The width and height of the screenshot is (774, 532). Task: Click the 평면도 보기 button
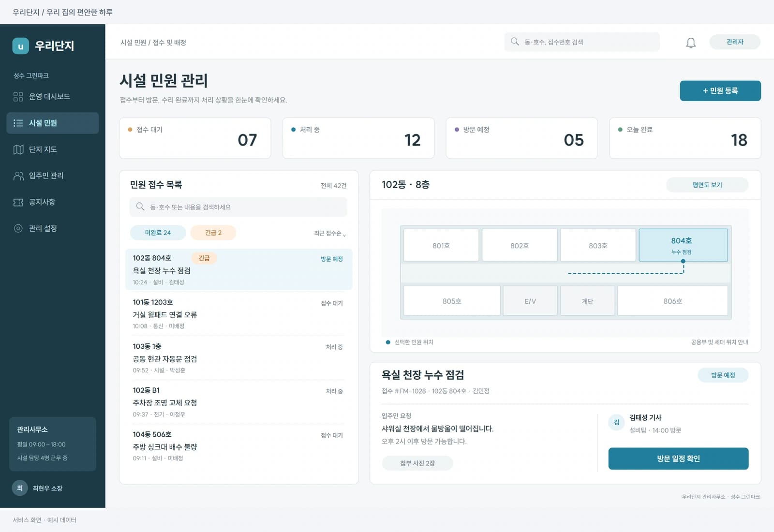[x=707, y=185]
